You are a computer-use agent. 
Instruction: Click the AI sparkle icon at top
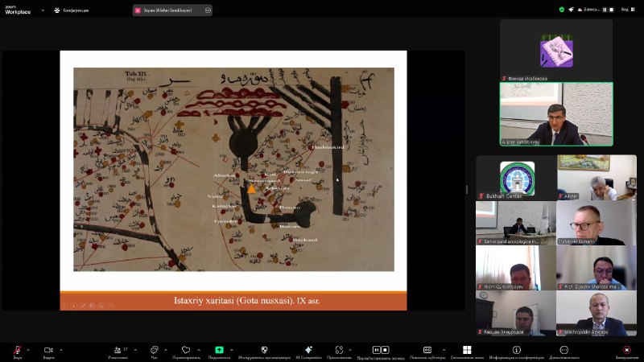571,10
